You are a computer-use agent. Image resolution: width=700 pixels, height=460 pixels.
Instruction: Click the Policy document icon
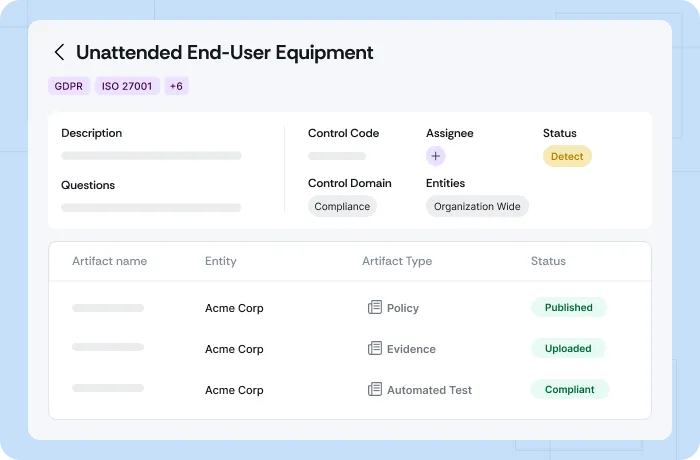coord(375,308)
